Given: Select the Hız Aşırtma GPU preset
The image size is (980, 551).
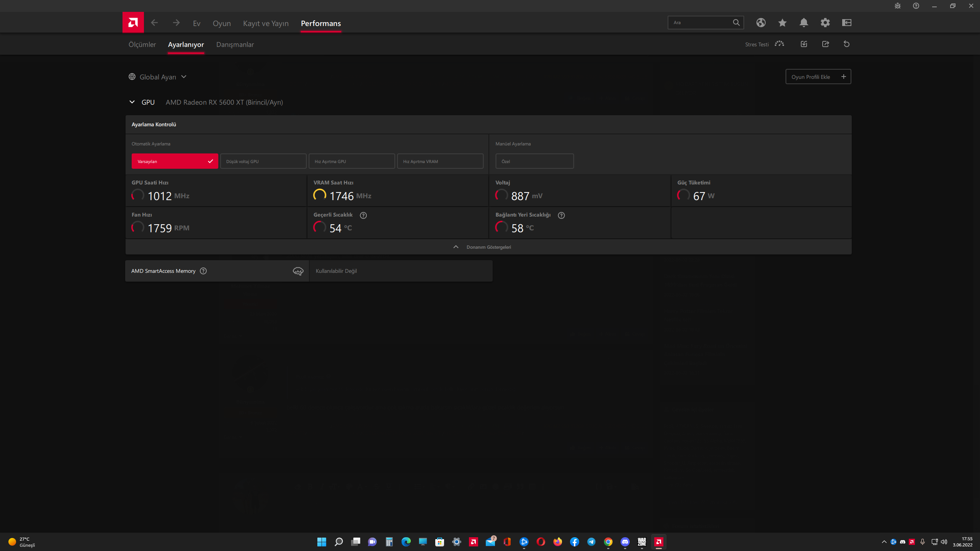Looking at the screenshot, I should pyautogui.click(x=351, y=161).
